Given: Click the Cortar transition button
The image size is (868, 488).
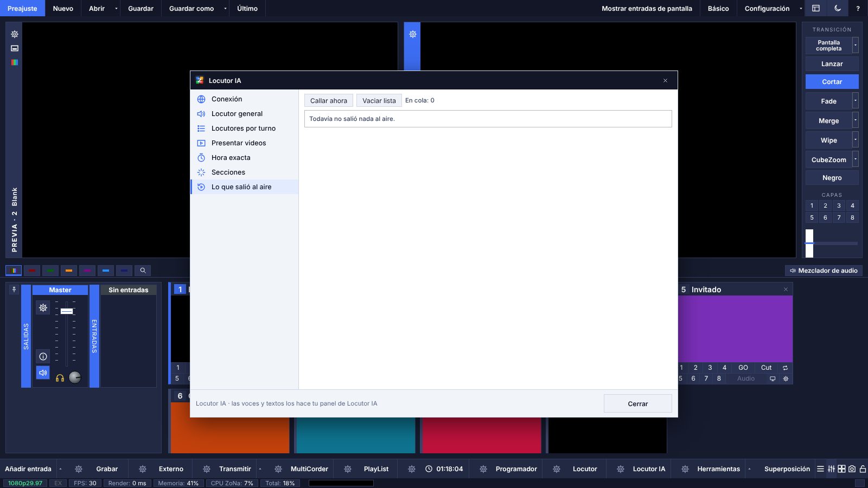Looking at the screenshot, I should 832,82.
